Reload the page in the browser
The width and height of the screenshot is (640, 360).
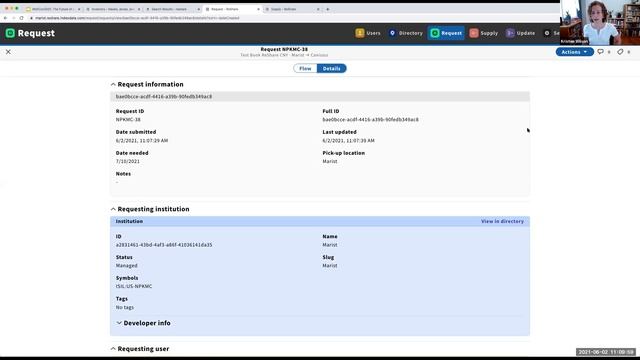coord(21,18)
